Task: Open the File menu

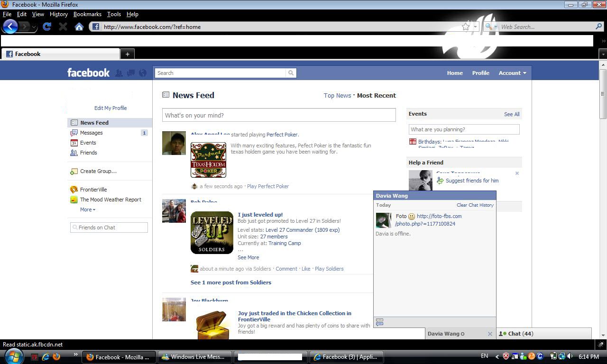Action: click(x=7, y=14)
